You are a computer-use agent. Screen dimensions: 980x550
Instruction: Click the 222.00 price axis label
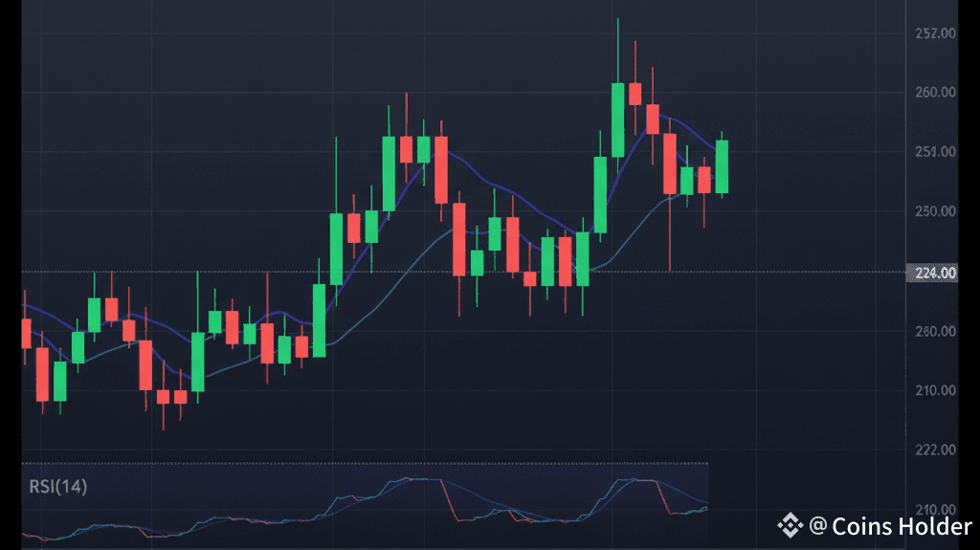pyautogui.click(x=936, y=450)
